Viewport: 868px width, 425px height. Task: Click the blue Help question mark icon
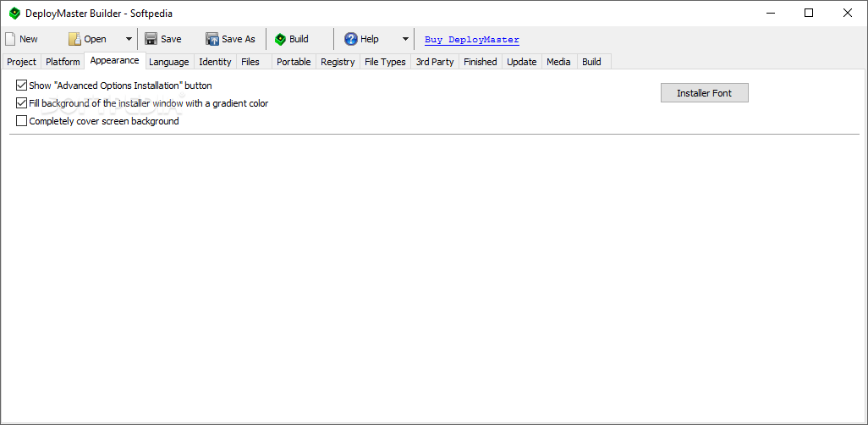pos(351,39)
